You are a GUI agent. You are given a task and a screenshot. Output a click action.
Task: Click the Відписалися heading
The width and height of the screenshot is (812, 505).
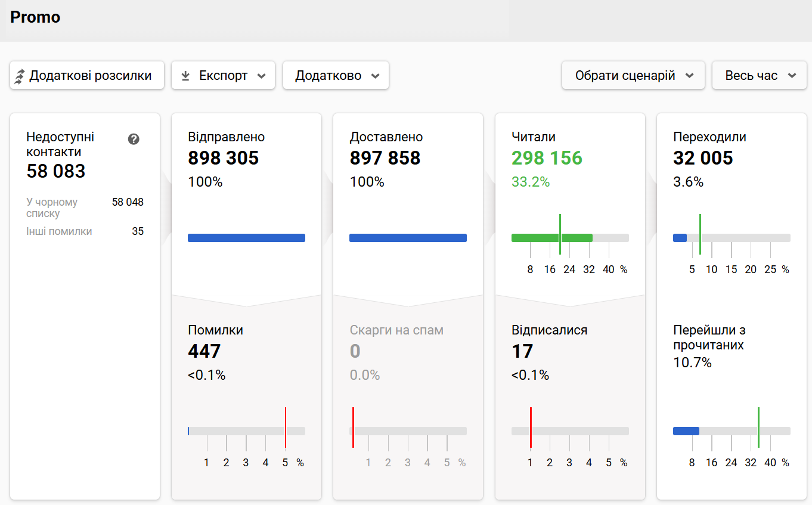coord(550,330)
